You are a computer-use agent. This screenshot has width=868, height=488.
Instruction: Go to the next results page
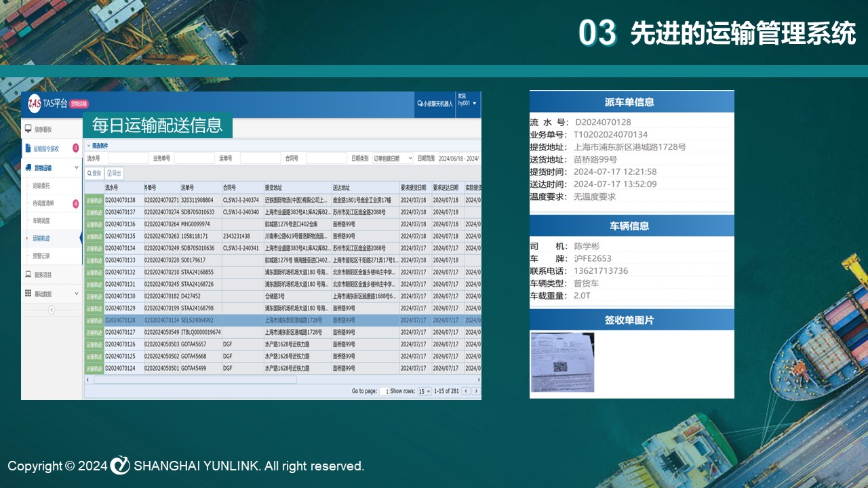475,391
